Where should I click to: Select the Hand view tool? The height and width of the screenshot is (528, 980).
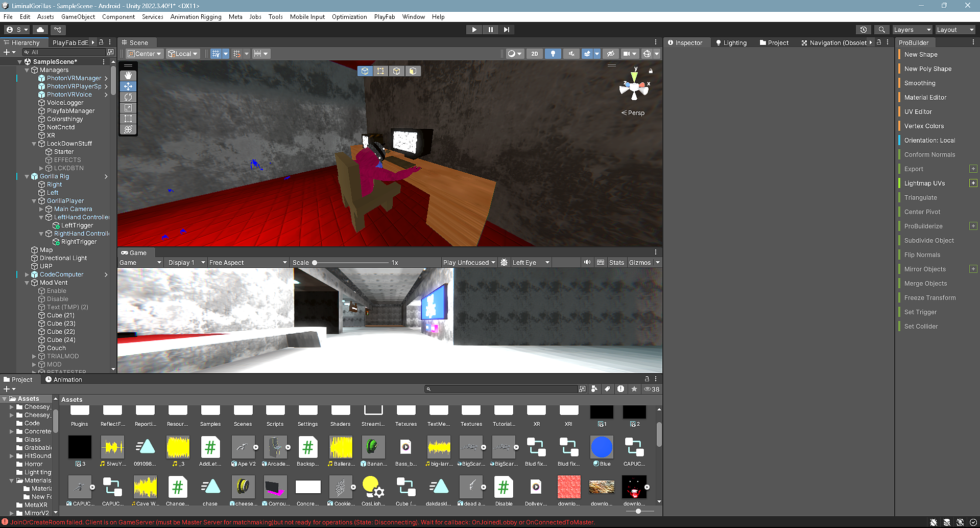(x=128, y=76)
